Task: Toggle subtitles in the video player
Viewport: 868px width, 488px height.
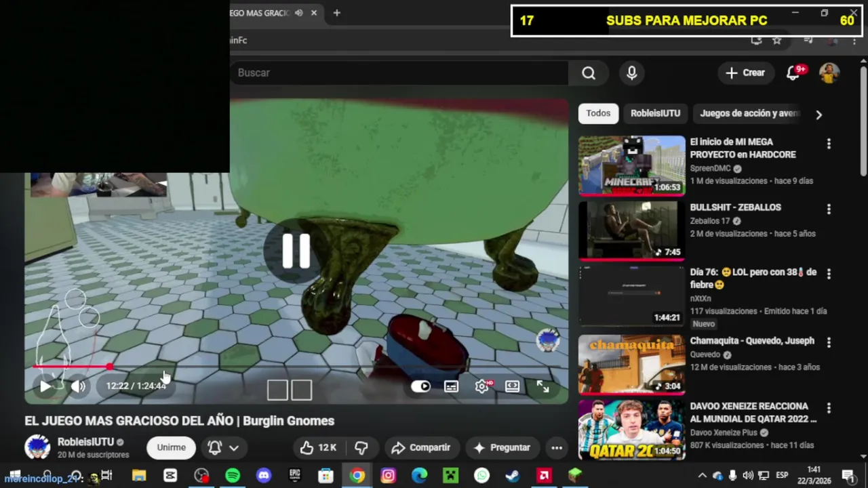Action: pos(451,386)
